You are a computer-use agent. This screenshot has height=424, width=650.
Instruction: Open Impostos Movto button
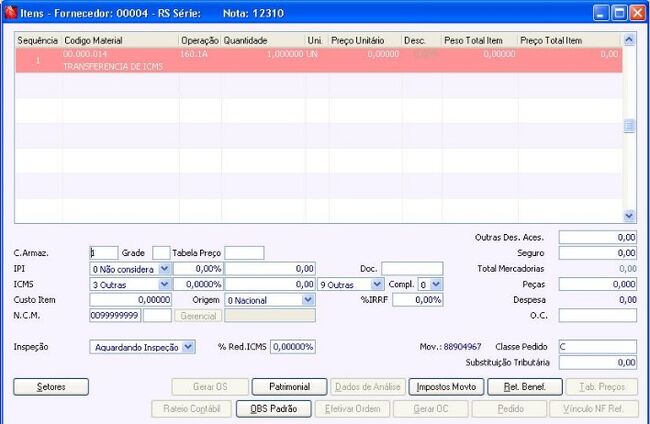(446, 387)
